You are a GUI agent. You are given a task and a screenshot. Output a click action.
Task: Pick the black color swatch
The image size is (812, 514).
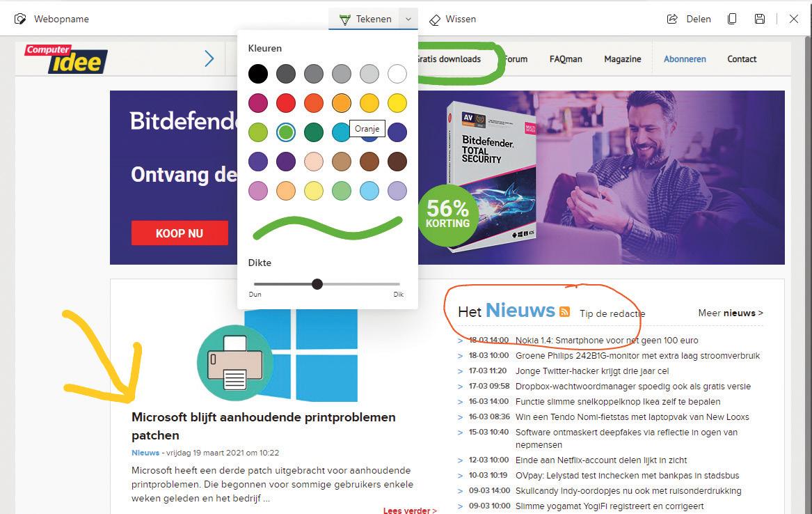click(258, 74)
